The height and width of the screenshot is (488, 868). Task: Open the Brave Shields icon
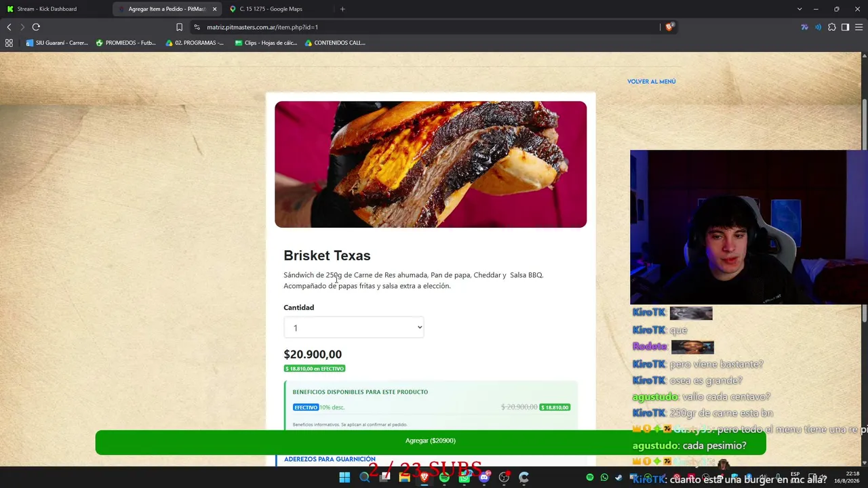coord(669,27)
